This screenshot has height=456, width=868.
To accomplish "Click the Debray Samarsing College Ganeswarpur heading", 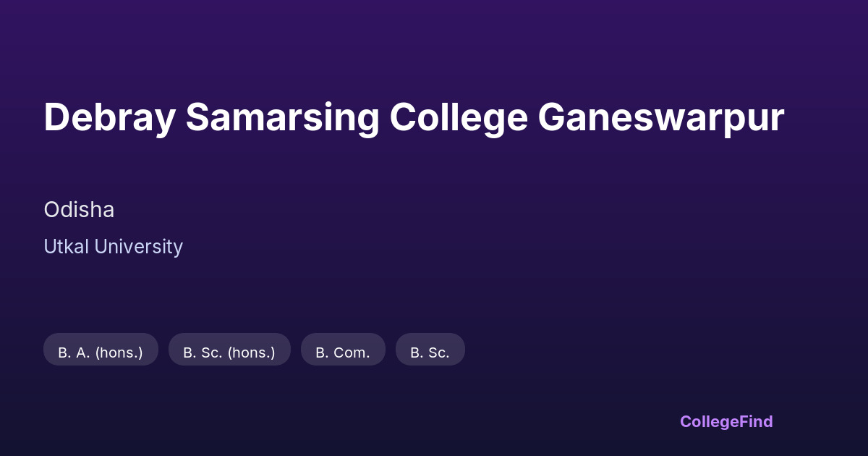I will [414, 117].
